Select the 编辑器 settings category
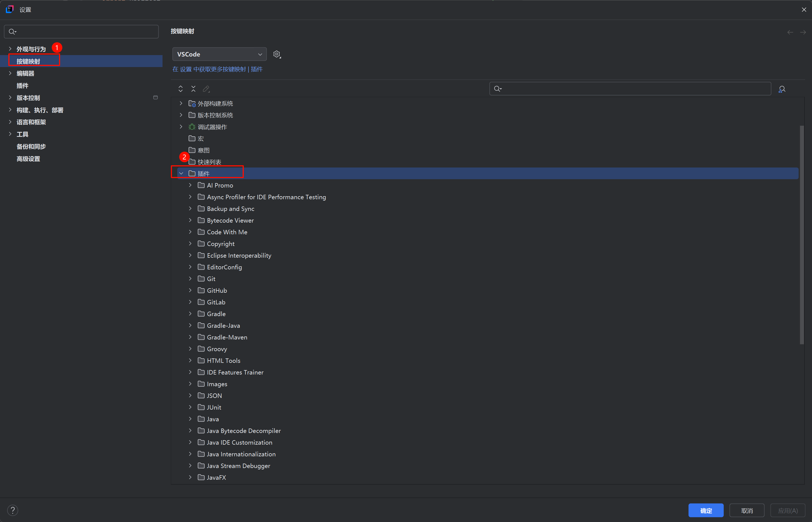This screenshot has width=812, height=522. pyautogui.click(x=25, y=73)
